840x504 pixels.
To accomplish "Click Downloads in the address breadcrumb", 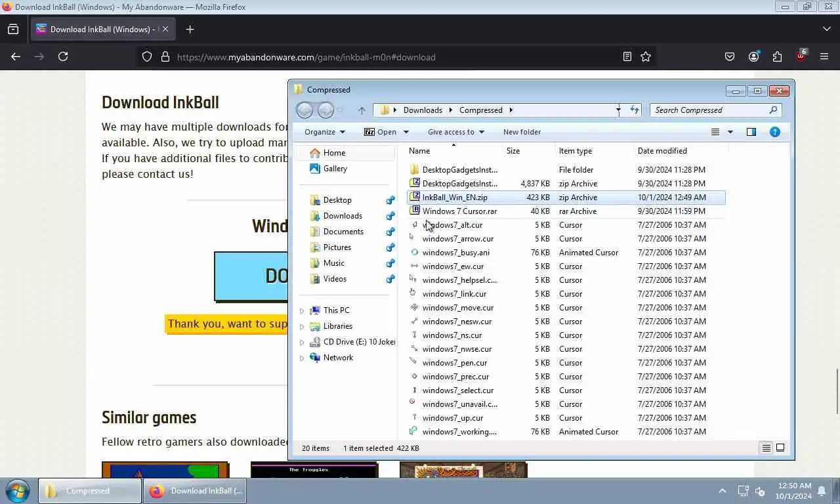I will [423, 110].
